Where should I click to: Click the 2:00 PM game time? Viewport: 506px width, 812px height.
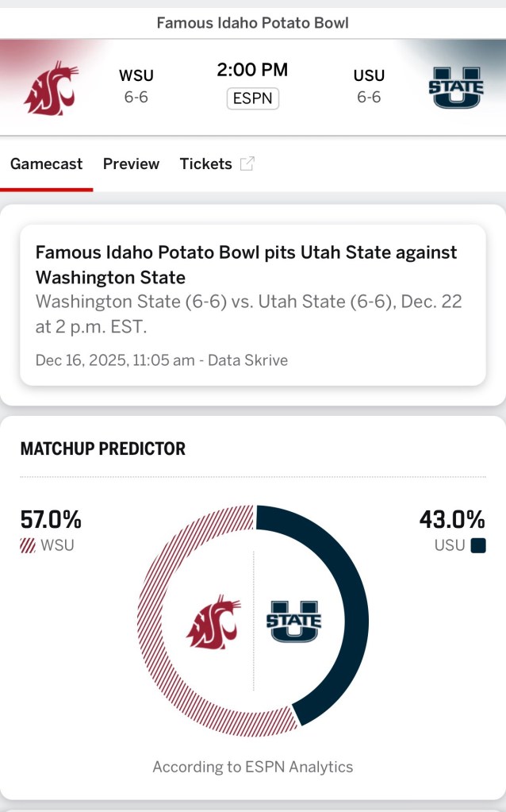point(252,70)
